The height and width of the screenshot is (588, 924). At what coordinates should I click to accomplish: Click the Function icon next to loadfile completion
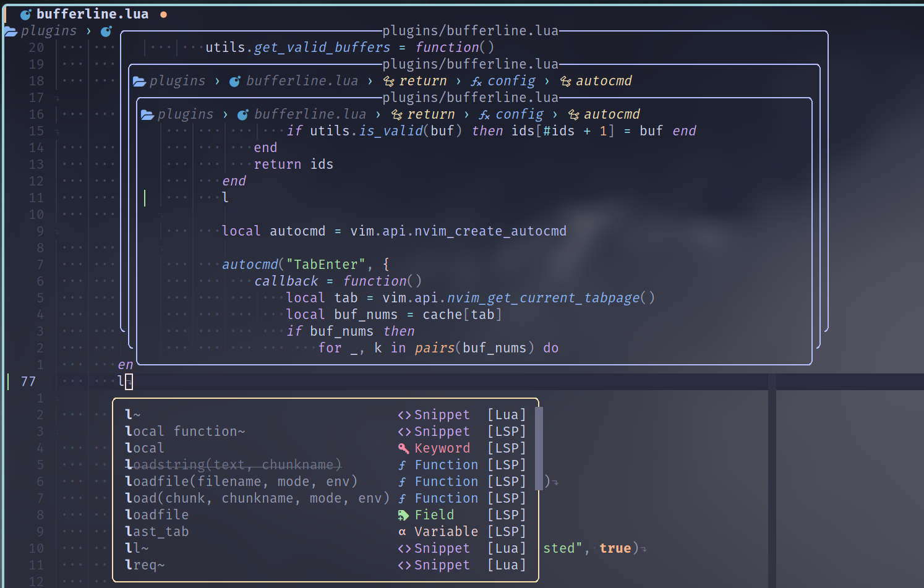click(x=402, y=481)
